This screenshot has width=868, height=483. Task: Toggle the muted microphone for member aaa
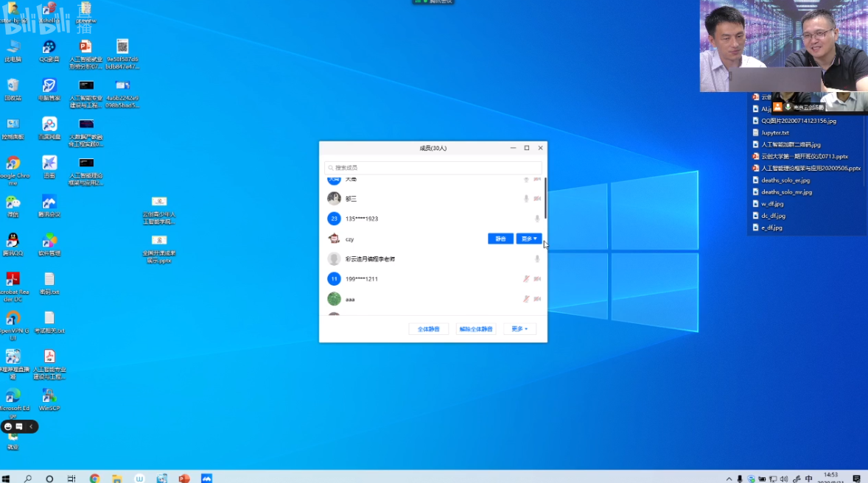click(x=526, y=299)
